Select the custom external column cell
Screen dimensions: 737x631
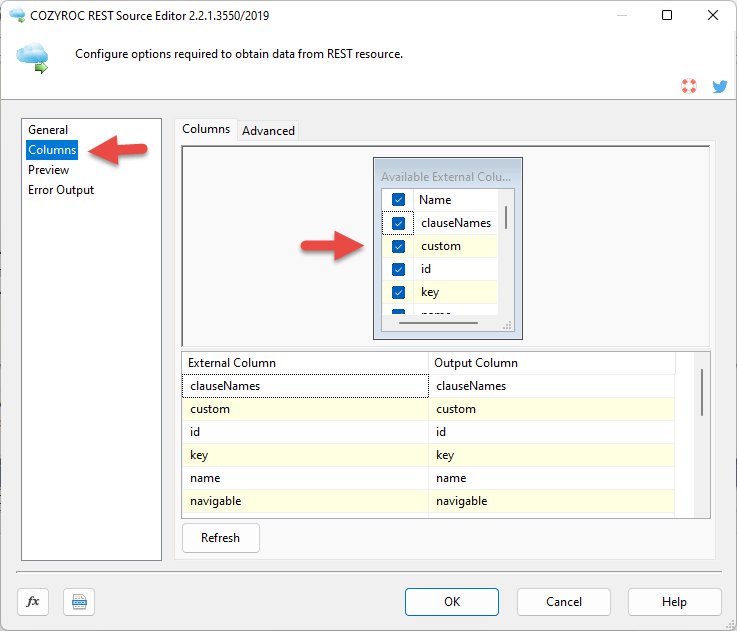[x=305, y=409]
